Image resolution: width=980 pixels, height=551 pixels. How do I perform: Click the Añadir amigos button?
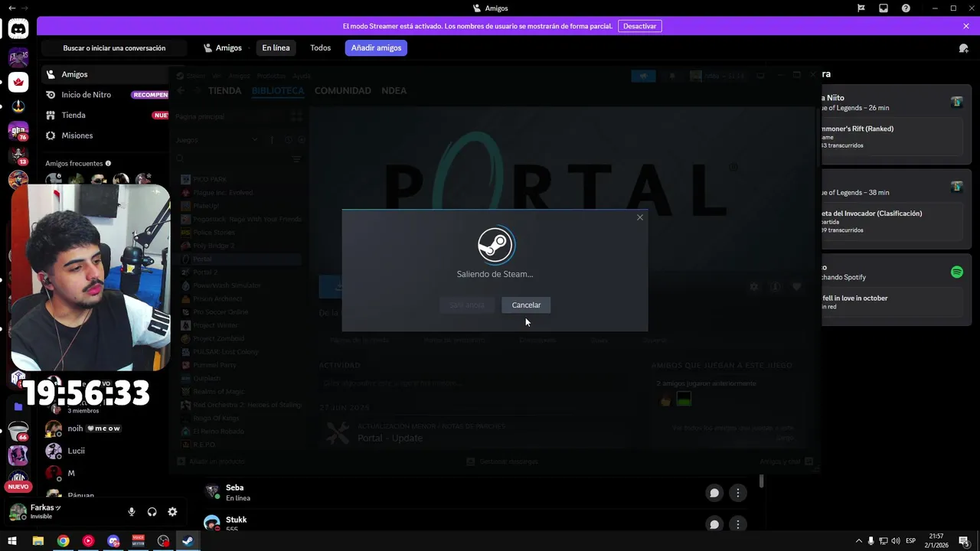pyautogui.click(x=376, y=47)
